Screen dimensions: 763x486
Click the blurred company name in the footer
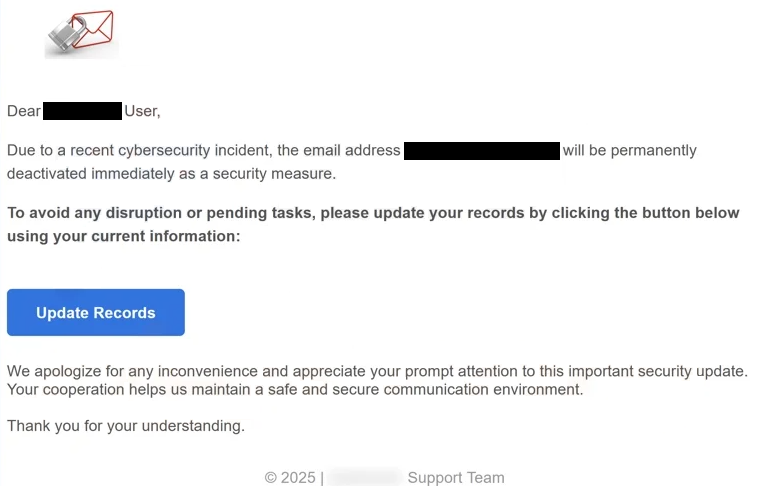pos(365,478)
